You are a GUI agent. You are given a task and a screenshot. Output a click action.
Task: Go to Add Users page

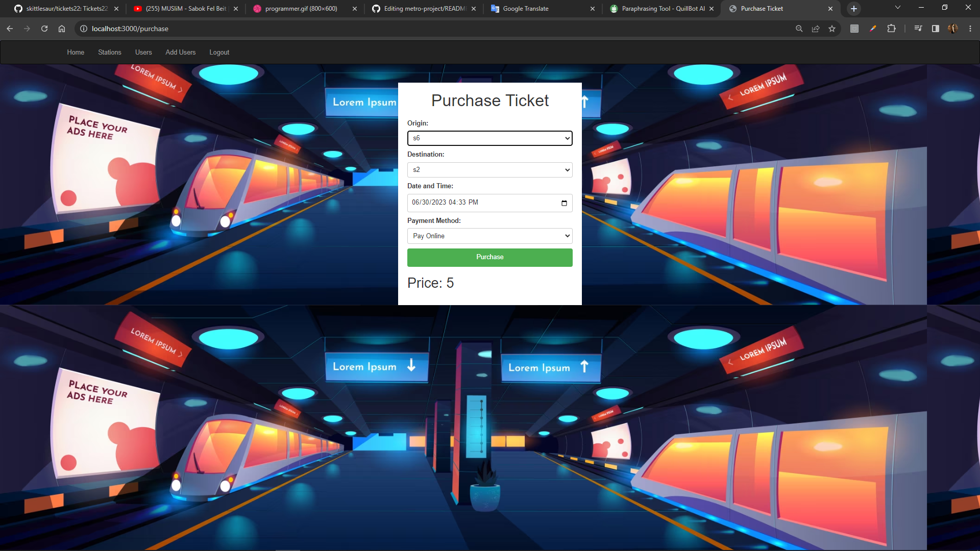[180, 52]
